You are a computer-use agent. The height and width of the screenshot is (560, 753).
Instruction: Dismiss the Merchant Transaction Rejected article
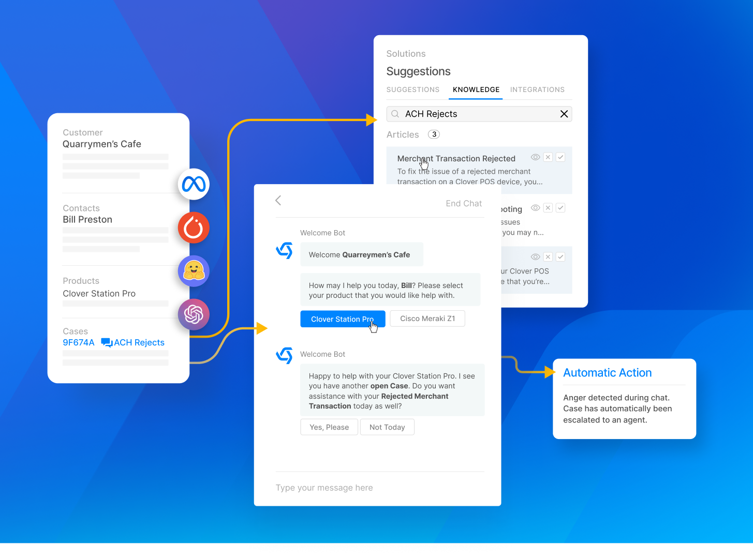tap(548, 157)
